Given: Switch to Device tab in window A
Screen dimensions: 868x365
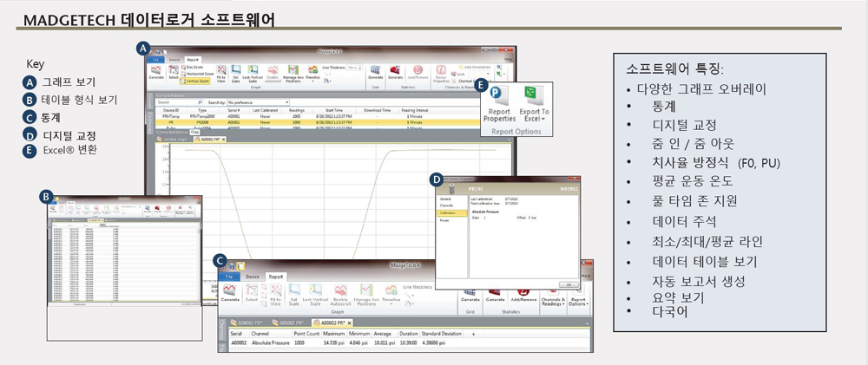Looking at the screenshot, I should pos(174,59).
